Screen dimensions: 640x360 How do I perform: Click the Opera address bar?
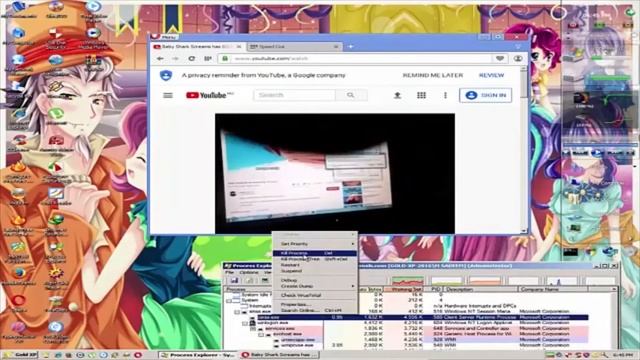pyautogui.click(x=361, y=59)
